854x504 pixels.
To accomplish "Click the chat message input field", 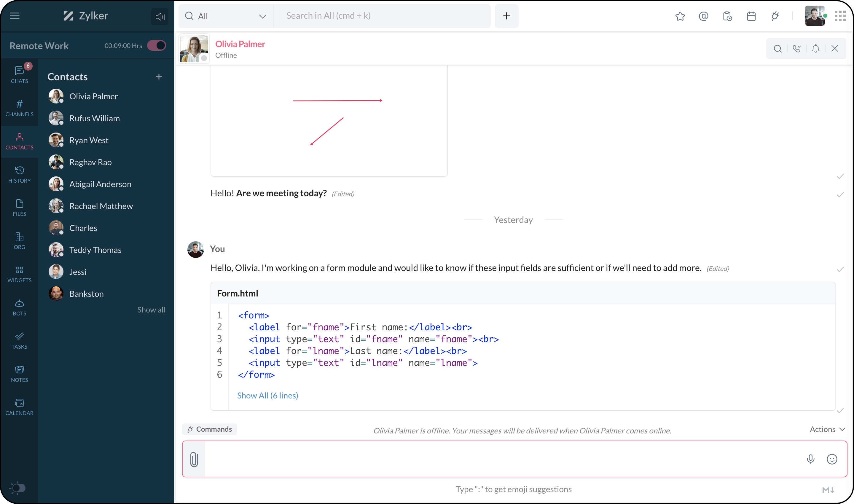I will pyautogui.click(x=513, y=459).
